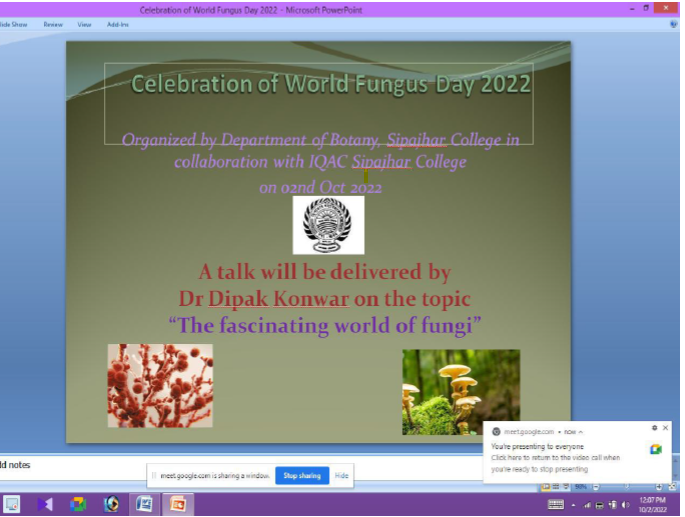Screen dimensions: 685x517
Task: Select the college emblem image on slide
Action: pyautogui.click(x=328, y=225)
